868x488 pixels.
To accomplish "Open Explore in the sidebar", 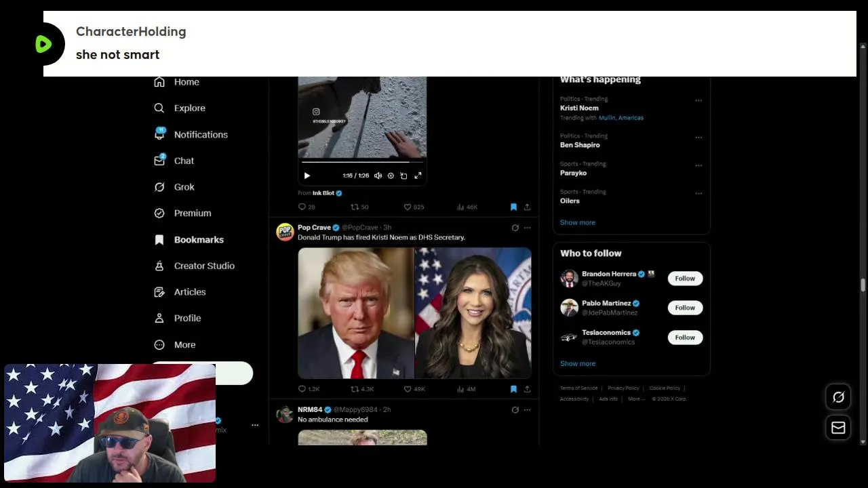I will click(180, 108).
